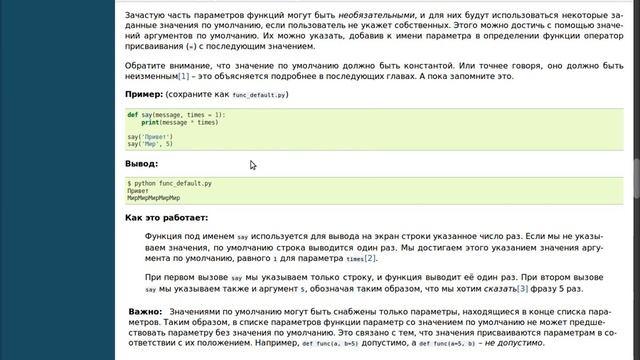Click the func_default.py filename in the example heading
This screenshot has width=640, height=360.
click(x=259, y=95)
